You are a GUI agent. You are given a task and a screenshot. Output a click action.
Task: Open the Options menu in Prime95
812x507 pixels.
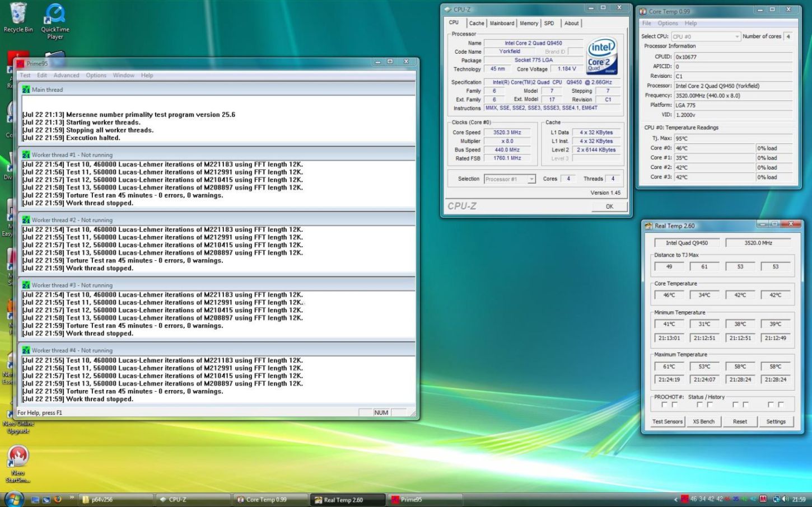pyautogui.click(x=96, y=75)
